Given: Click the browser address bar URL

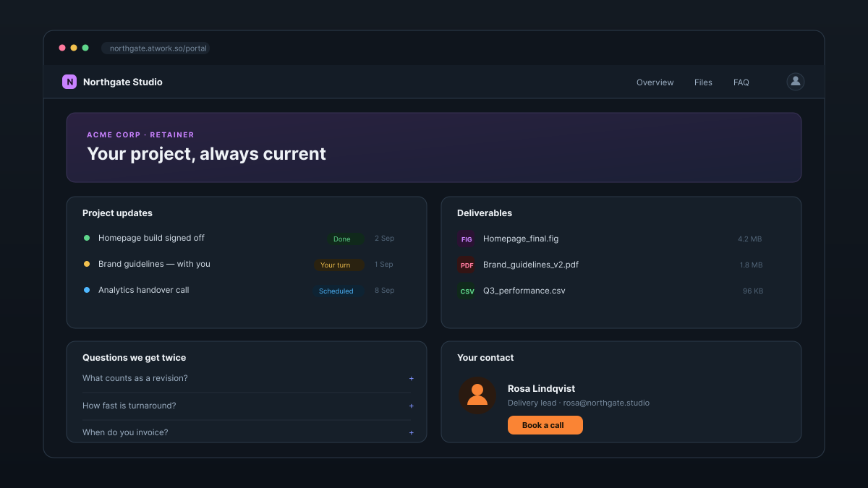Looking at the screenshot, I should [156, 48].
